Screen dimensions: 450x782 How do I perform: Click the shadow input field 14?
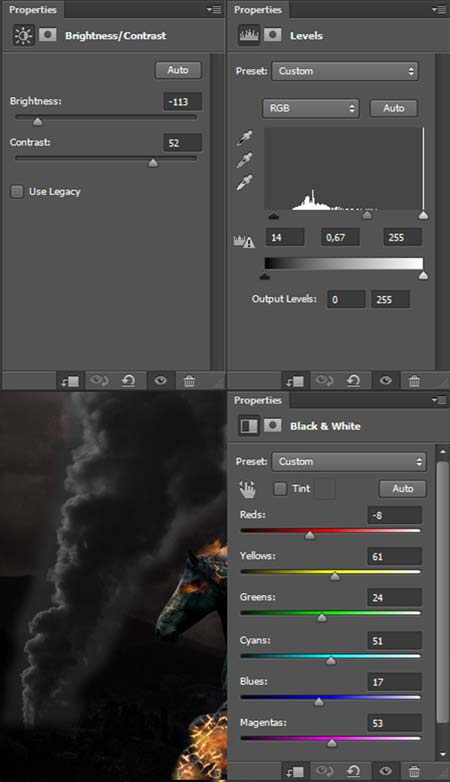[x=285, y=237]
